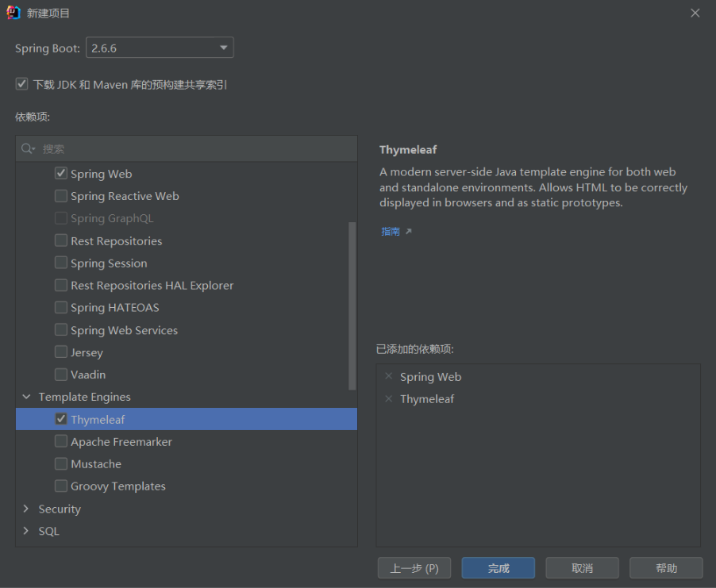The image size is (716, 588).
Task: Check the Rest Repositories checkbox
Action: 61,240
